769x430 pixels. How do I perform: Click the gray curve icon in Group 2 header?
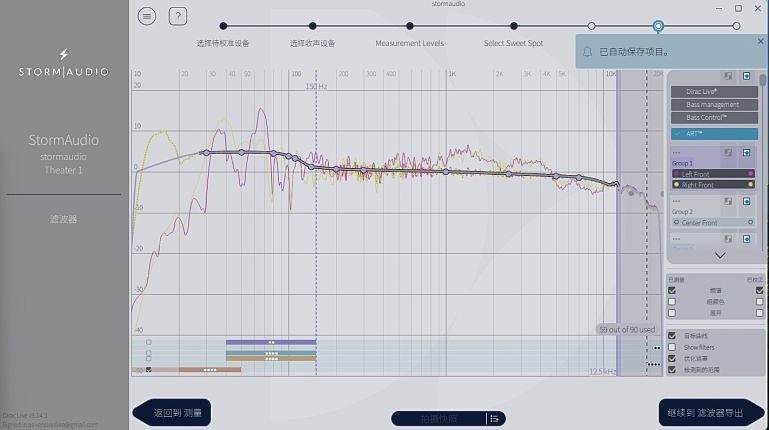click(728, 202)
